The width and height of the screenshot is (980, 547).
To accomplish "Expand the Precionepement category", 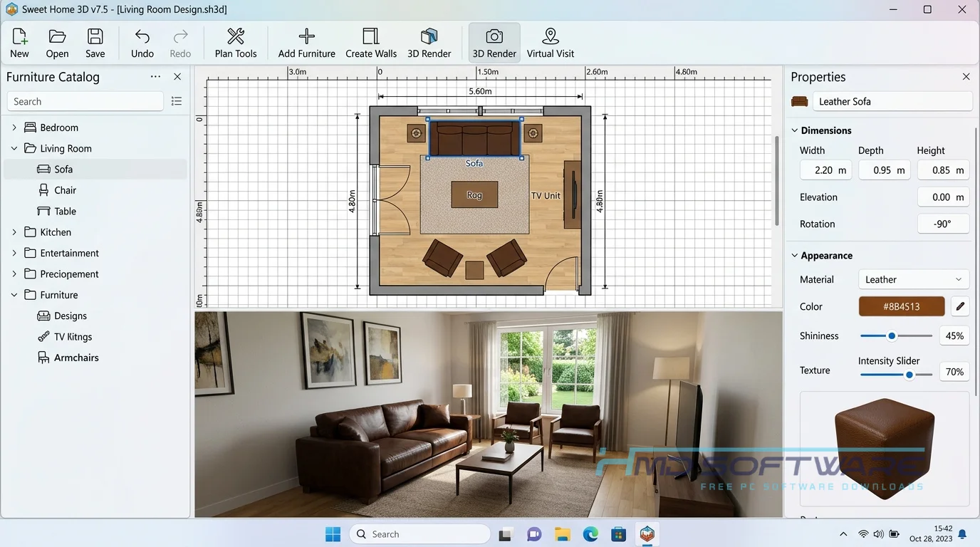I will pyautogui.click(x=14, y=273).
